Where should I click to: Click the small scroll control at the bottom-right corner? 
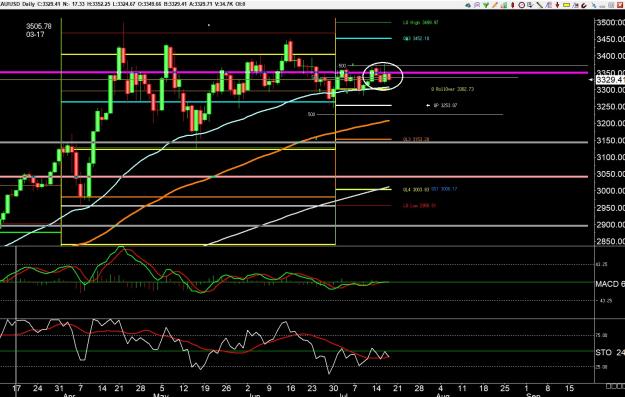click(615, 386)
